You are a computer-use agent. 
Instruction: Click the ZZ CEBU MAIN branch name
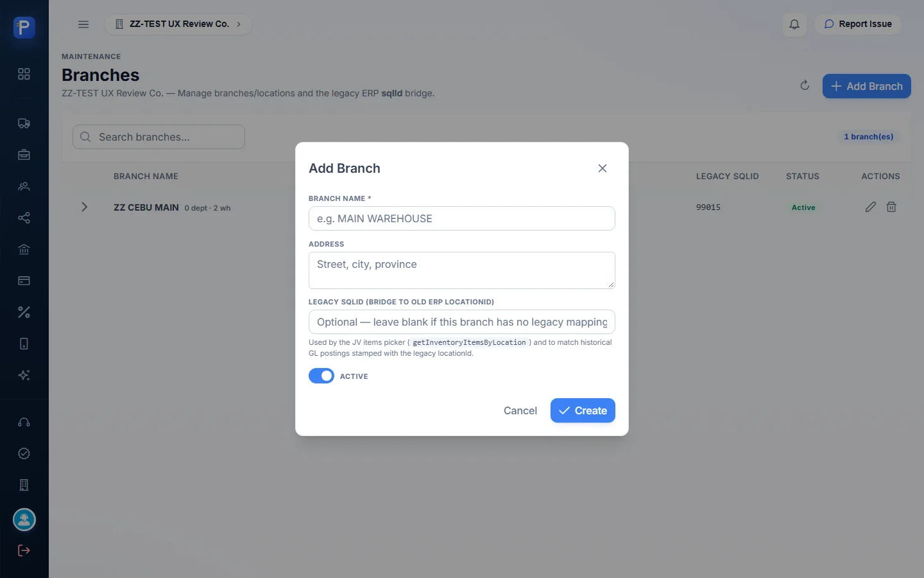(x=146, y=207)
